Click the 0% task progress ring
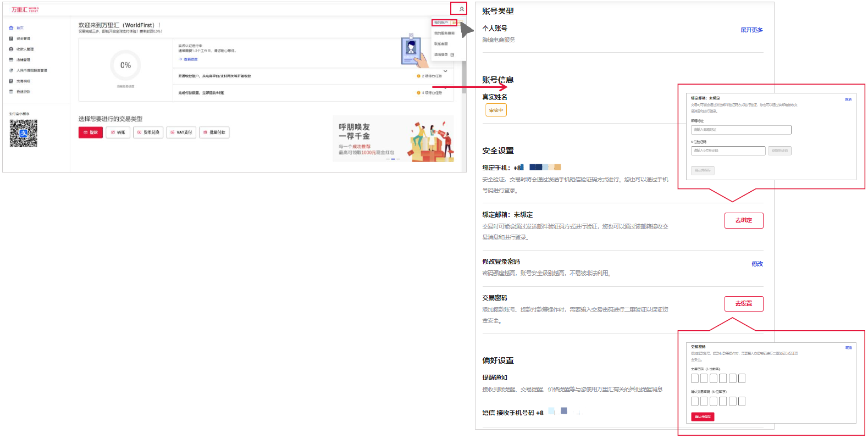868x439 pixels. pyautogui.click(x=125, y=65)
